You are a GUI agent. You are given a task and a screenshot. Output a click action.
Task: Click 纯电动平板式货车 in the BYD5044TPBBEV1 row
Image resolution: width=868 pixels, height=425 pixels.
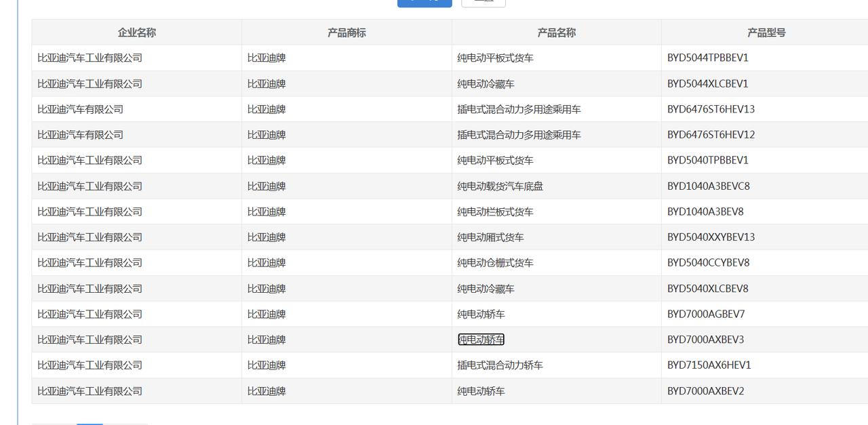coord(496,58)
